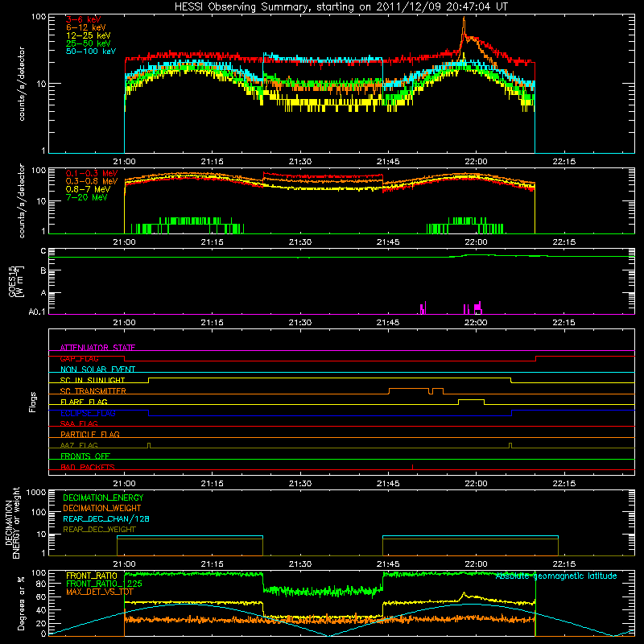Select the 6-12 keV legend label
644x644 pixels.
[x=85, y=27]
